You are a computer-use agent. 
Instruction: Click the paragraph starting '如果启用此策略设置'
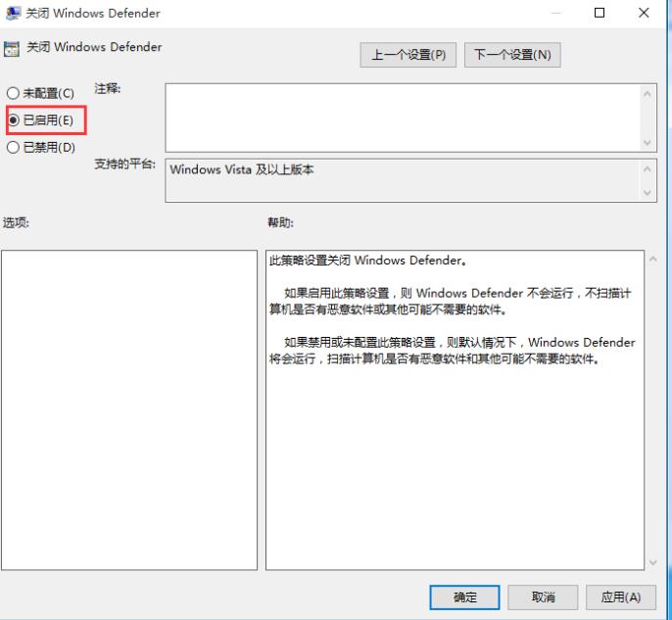tap(450, 302)
